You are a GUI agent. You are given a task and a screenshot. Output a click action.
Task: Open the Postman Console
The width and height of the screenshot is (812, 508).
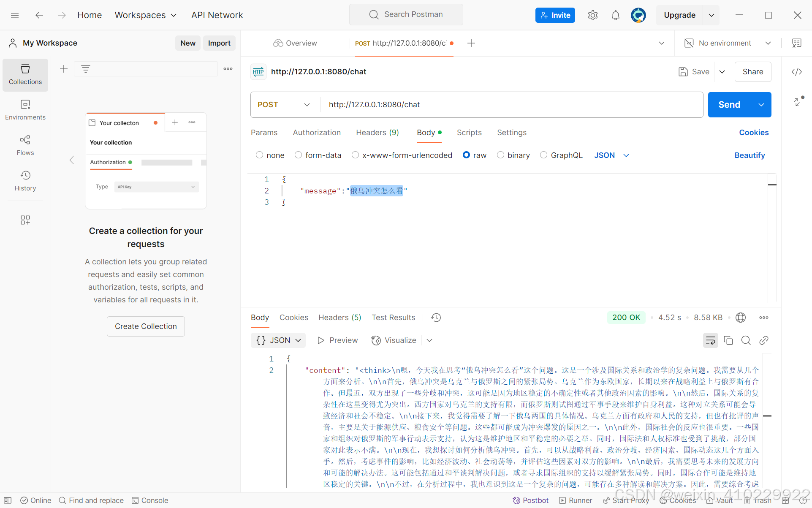[x=150, y=500]
